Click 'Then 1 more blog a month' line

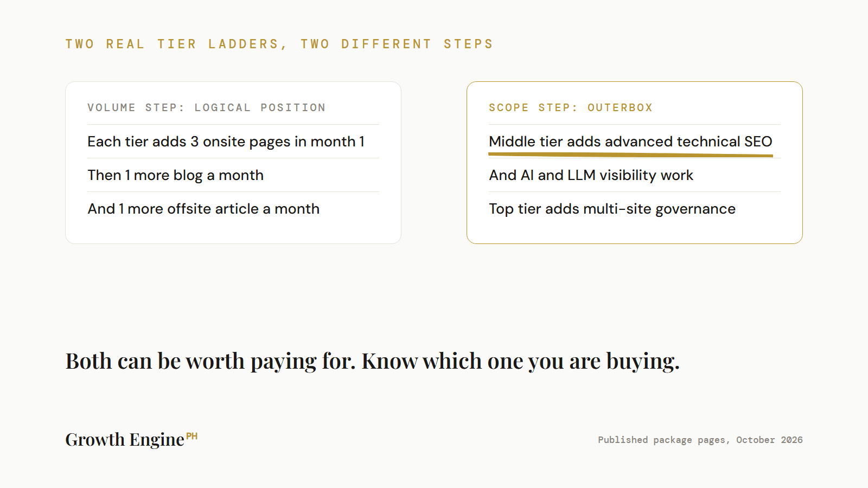(176, 175)
